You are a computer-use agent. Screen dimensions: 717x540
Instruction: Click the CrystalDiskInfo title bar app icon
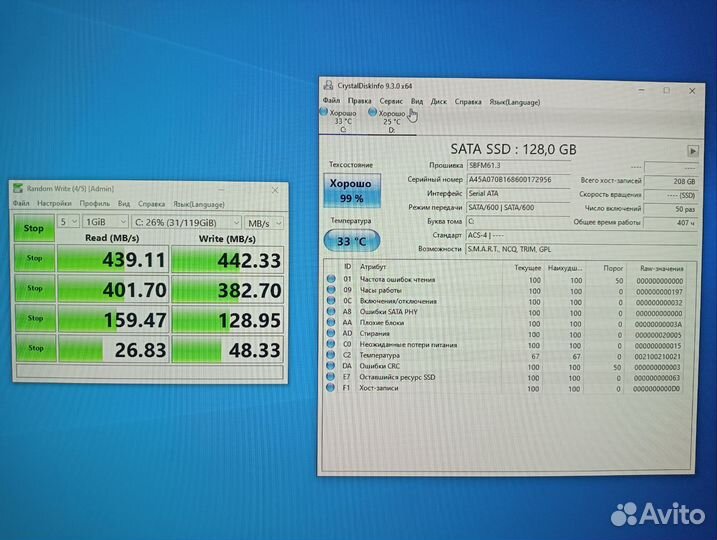(328, 85)
